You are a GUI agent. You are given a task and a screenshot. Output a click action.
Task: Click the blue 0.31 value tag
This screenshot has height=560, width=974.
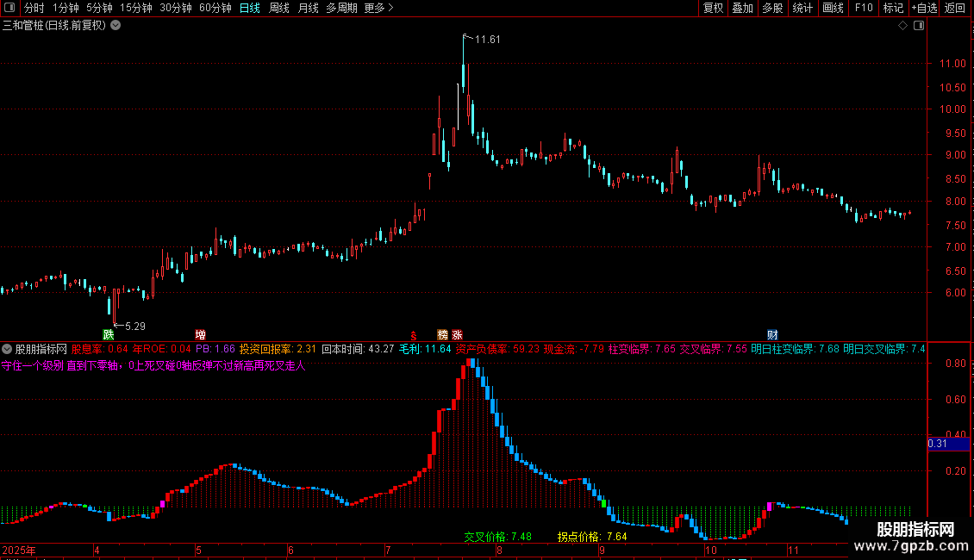[948, 444]
